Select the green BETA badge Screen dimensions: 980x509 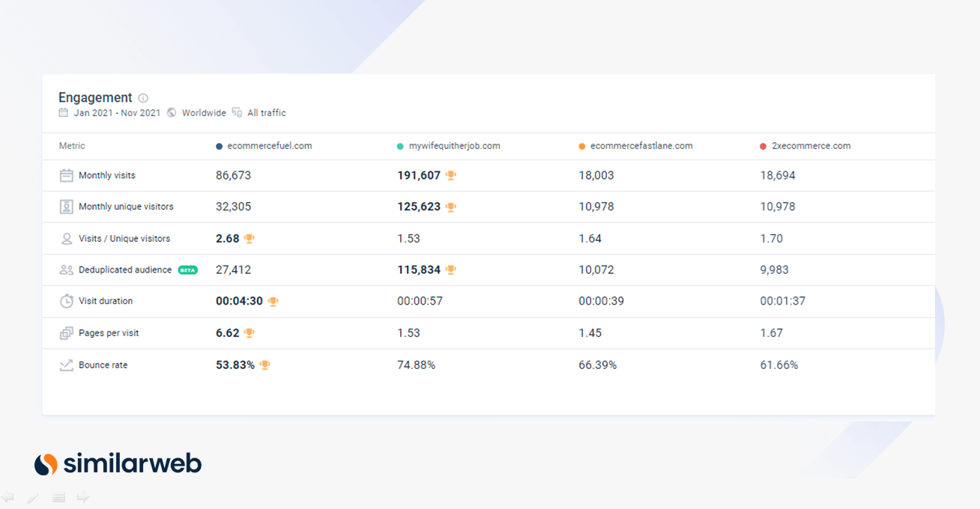[x=188, y=270]
